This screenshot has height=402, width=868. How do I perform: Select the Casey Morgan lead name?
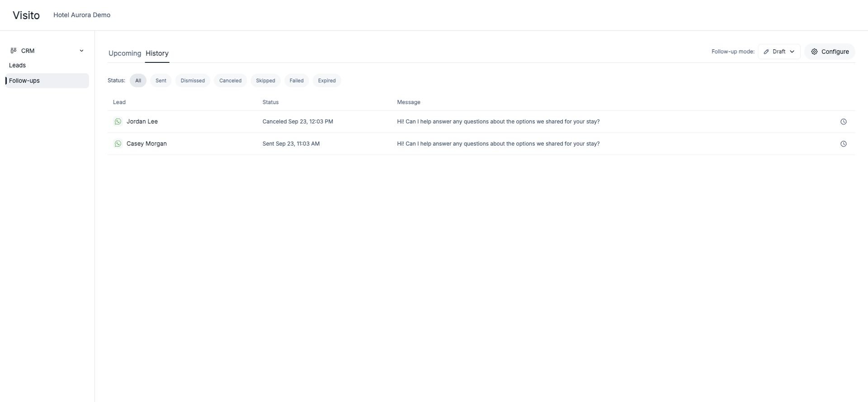[x=146, y=144]
